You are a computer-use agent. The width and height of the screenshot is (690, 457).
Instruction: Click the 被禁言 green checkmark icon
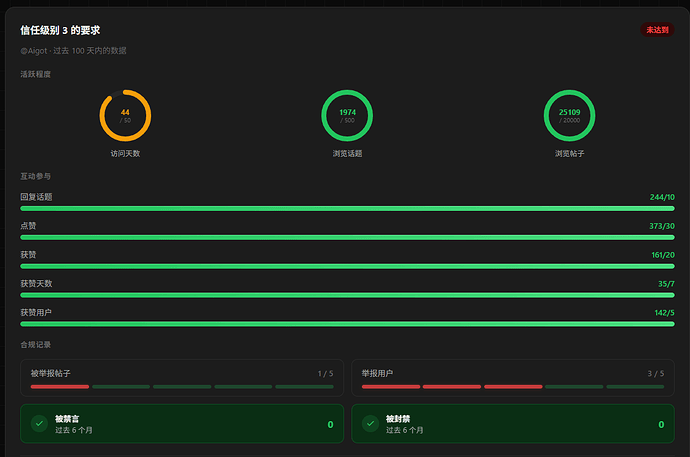click(40, 424)
